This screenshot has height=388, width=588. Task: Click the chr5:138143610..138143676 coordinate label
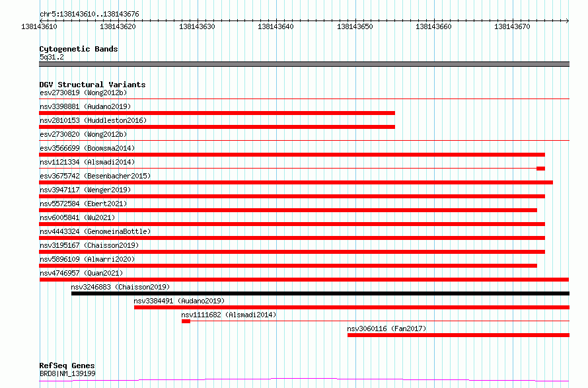click(89, 14)
